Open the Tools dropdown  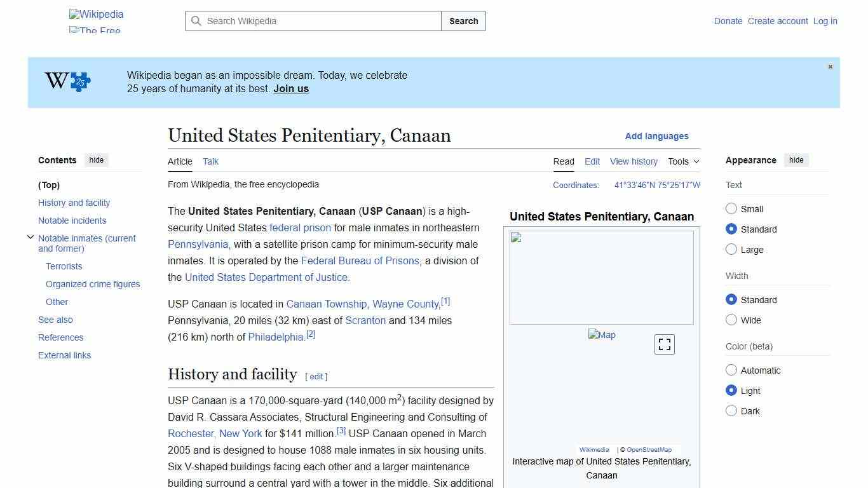pyautogui.click(x=682, y=161)
